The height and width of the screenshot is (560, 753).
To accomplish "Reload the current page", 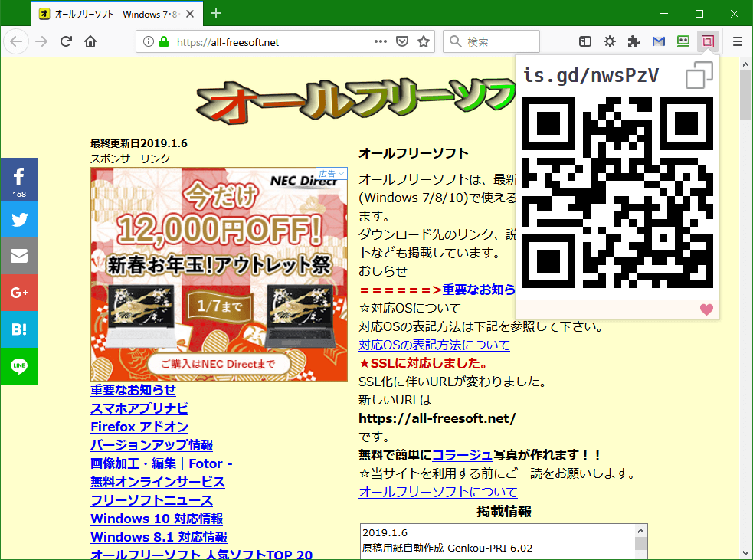I will [67, 42].
